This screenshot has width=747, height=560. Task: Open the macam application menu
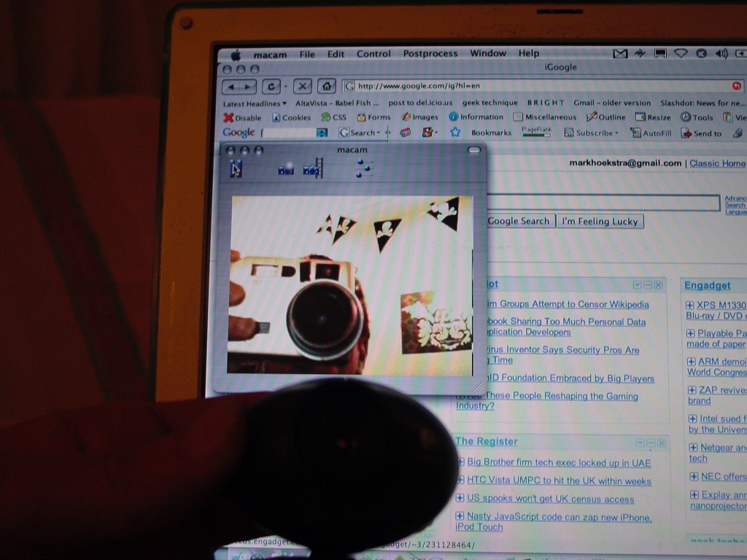click(x=270, y=54)
